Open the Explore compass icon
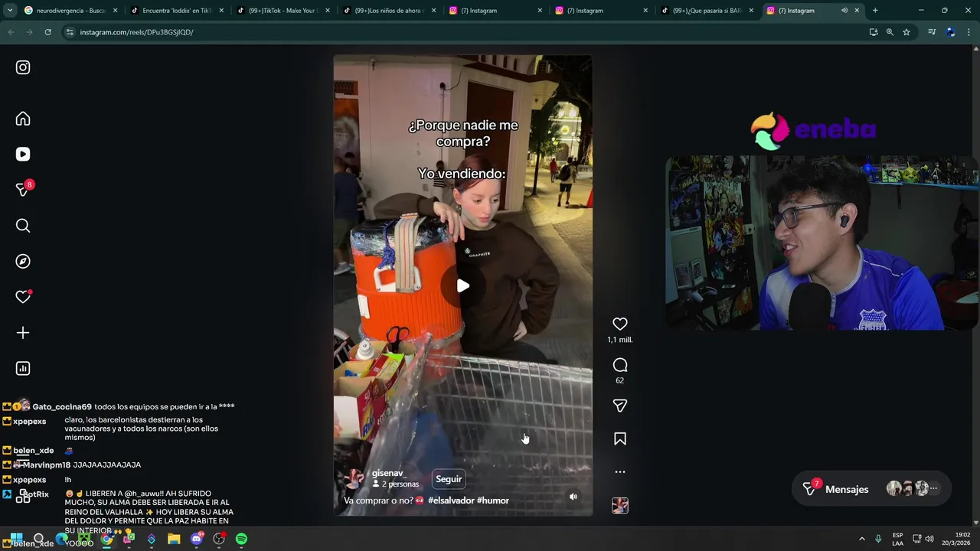Screen dimensions: 980x551 point(23,261)
